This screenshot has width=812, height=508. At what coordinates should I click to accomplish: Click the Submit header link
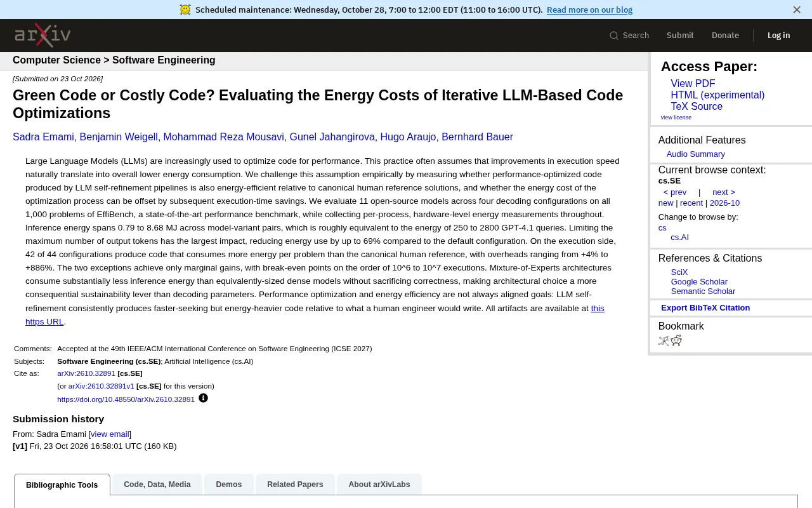click(680, 36)
